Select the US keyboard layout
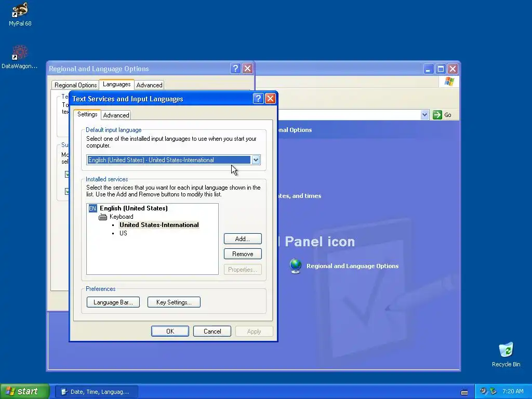Image resolution: width=532 pixels, height=399 pixels. [123, 233]
